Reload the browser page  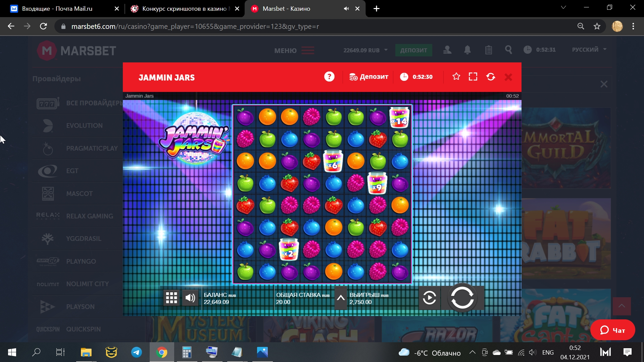pos(43,26)
